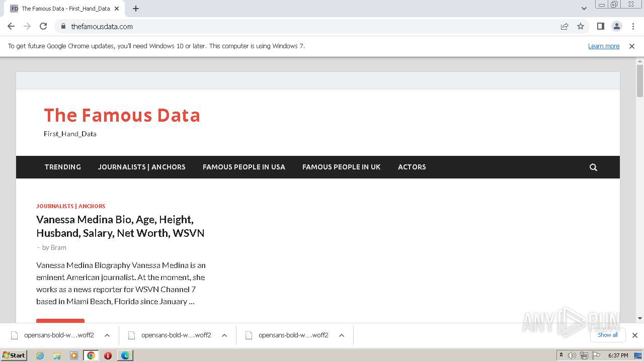Open the Actors menu item
This screenshot has height=362, width=644.
coord(412,167)
